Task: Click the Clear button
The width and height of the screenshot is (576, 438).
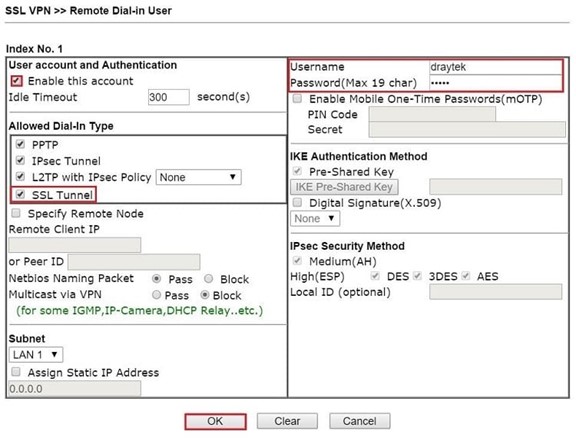Action: 287,421
